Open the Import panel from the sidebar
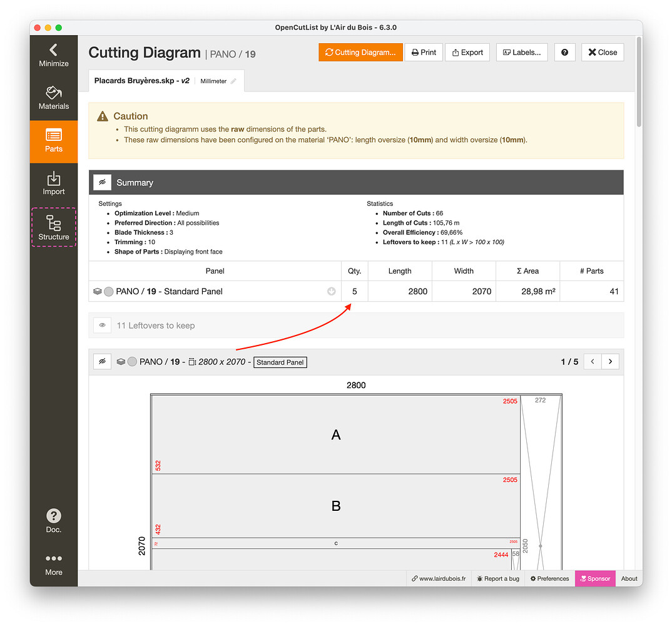 pos(53,183)
